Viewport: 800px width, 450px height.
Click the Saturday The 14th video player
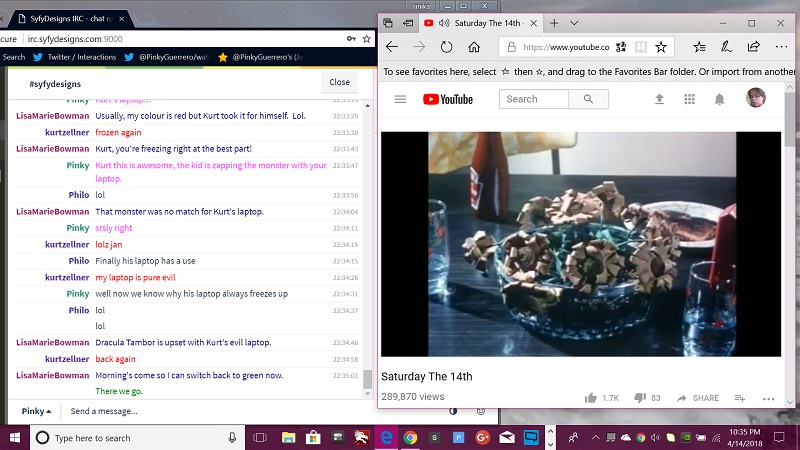point(581,244)
